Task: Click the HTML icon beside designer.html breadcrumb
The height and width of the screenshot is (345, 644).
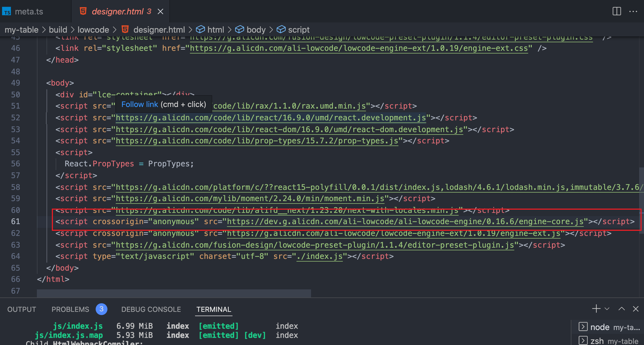Action: point(126,29)
